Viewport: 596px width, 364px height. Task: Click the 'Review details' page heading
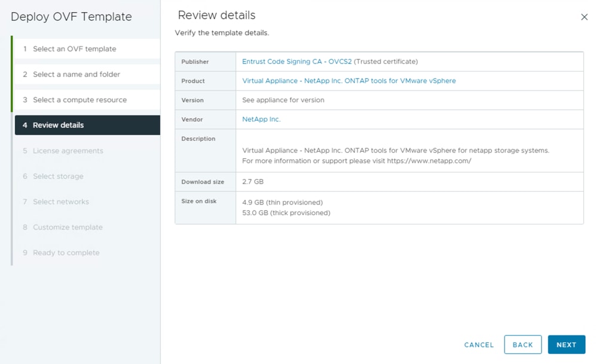click(216, 15)
